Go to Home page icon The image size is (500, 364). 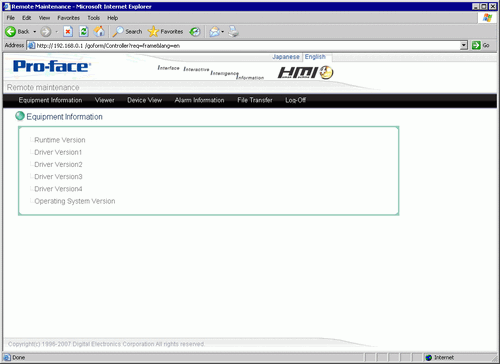click(x=99, y=32)
